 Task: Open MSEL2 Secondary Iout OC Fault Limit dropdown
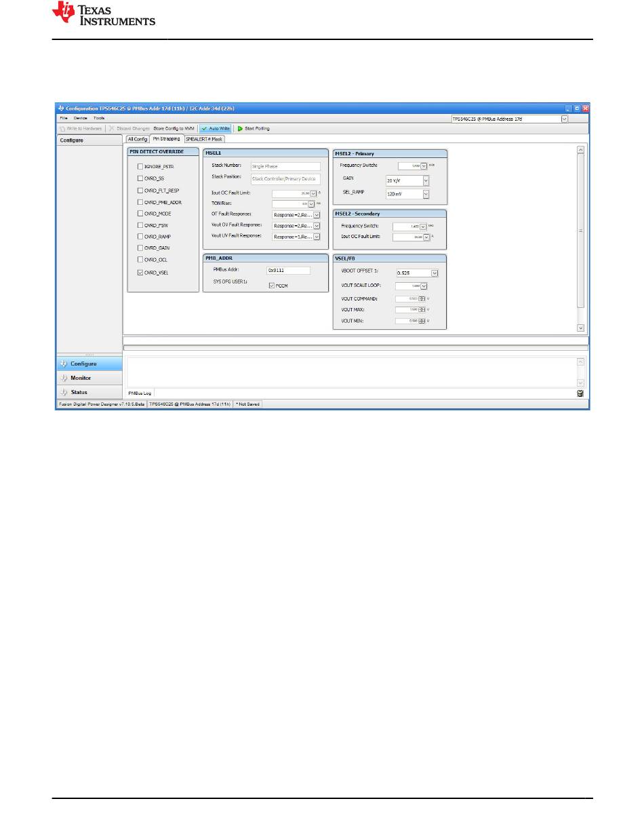[426, 237]
